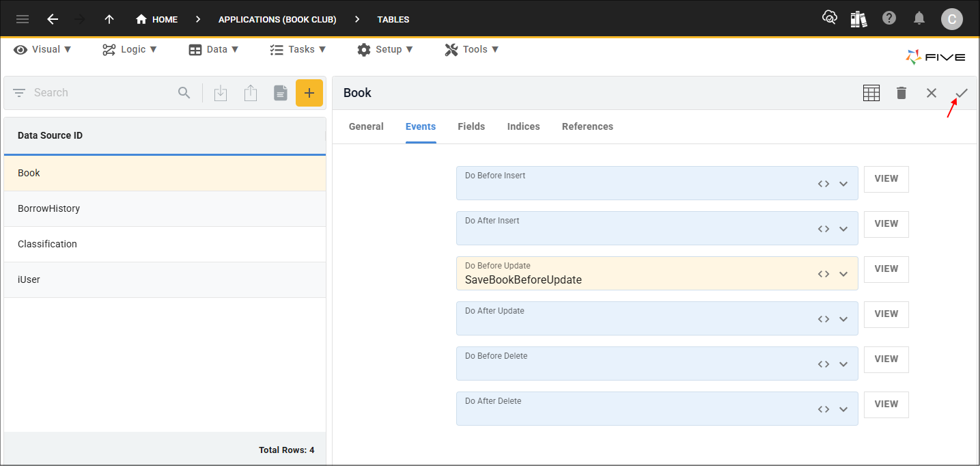Image resolution: width=980 pixels, height=466 pixels.
Task: Switch to the General tab
Action: click(x=366, y=126)
